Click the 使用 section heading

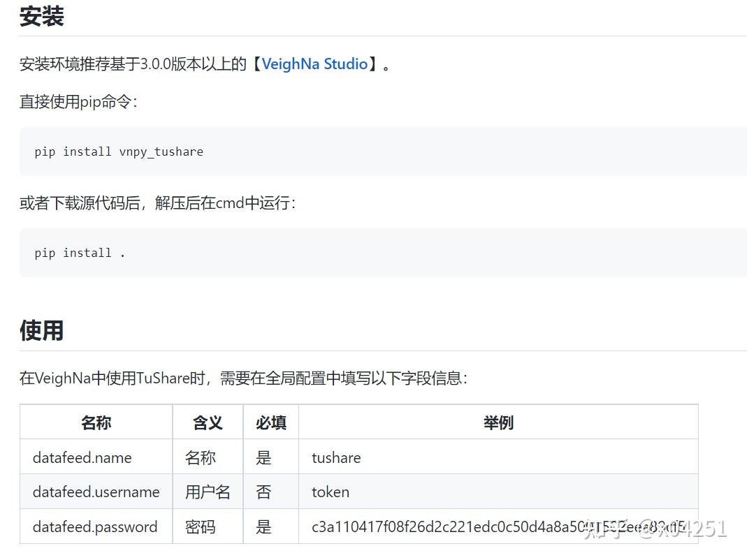(41, 330)
